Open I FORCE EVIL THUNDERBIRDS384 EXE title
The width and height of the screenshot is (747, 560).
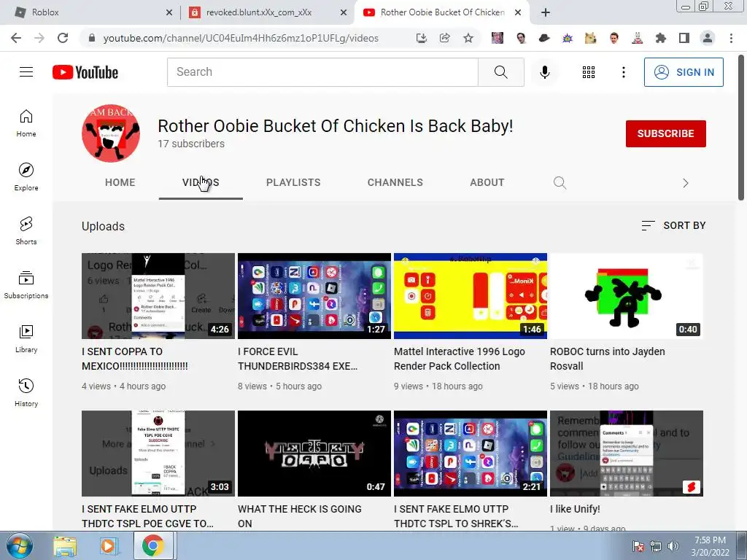(x=298, y=359)
